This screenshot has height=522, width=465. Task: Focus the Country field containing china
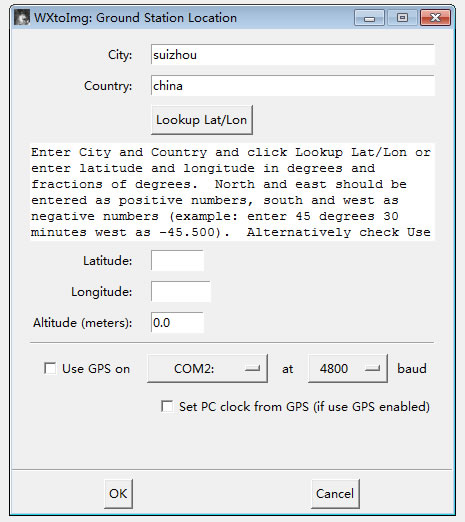(x=293, y=86)
